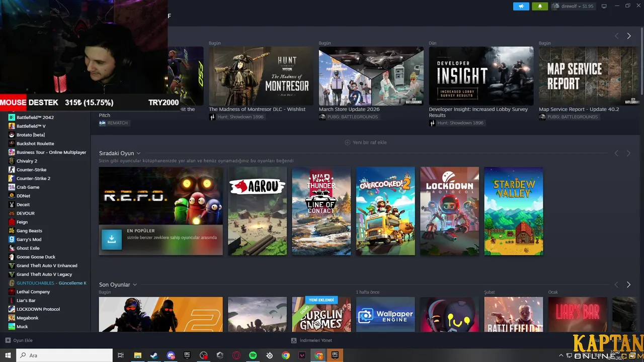Advance the Sıradaki Oyun shelf right arrow

628,153
